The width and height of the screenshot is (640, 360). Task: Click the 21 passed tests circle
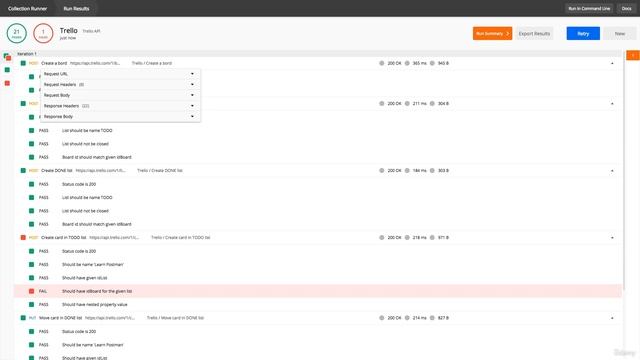[x=17, y=33]
